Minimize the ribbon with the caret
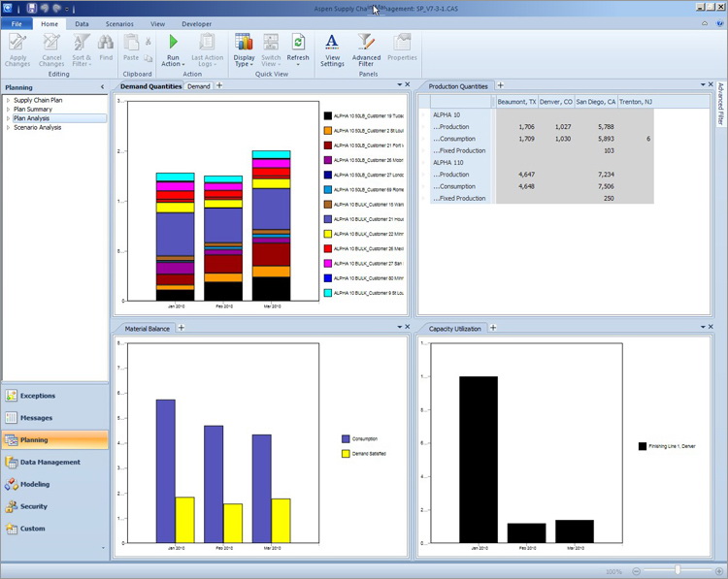Viewport: 728px width, 579px height. pos(705,23)
